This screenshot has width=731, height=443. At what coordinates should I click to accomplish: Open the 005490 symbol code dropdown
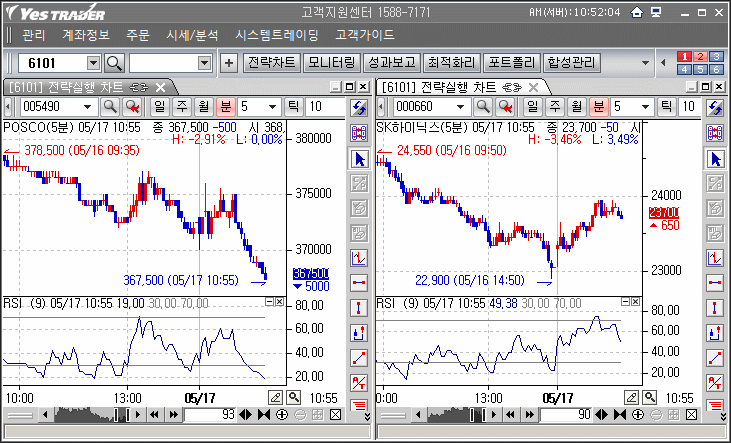tap(87, 107)
